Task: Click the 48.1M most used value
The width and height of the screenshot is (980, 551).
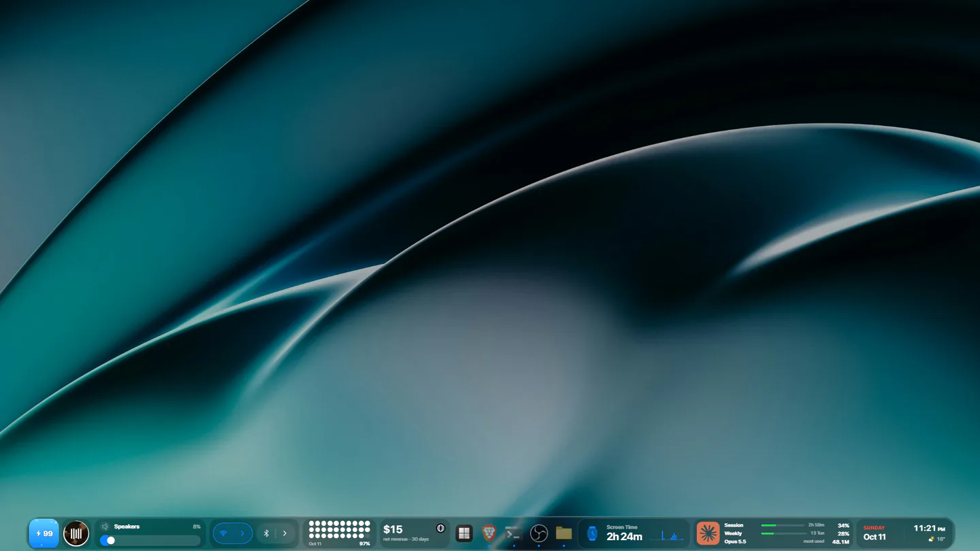Action: [x=840, y=541]
